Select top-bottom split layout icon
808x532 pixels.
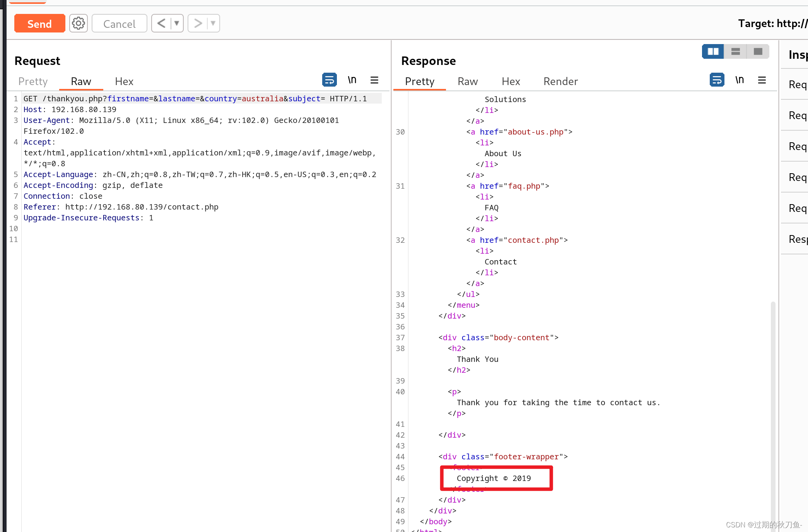tap(735, 51)
